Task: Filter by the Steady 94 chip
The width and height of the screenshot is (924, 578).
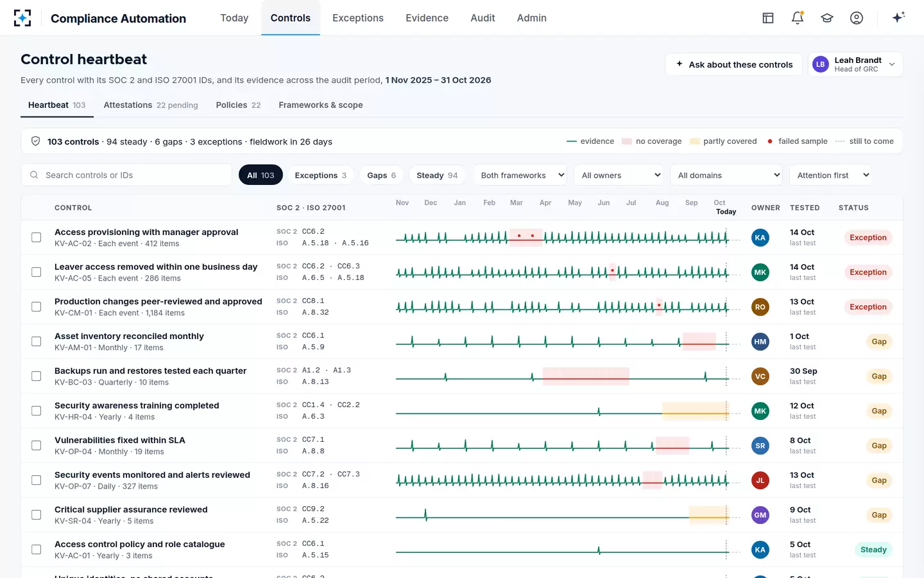Action: (437, 175)
